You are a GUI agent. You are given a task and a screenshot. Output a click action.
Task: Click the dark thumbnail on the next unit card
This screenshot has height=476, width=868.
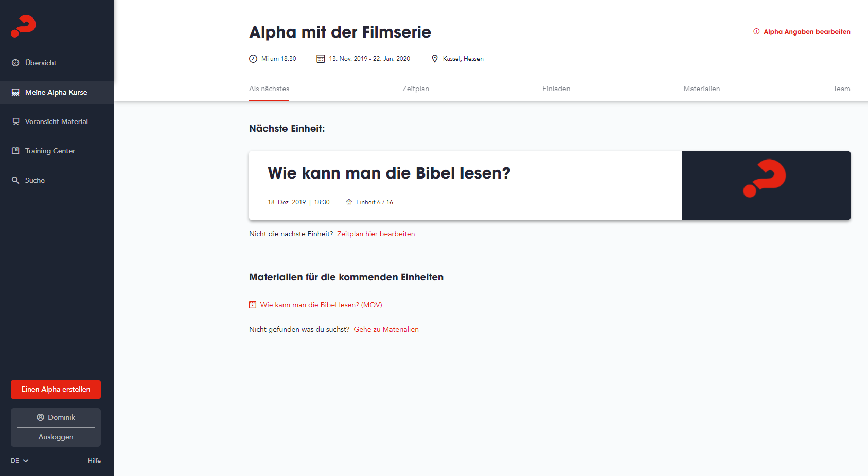766,185
